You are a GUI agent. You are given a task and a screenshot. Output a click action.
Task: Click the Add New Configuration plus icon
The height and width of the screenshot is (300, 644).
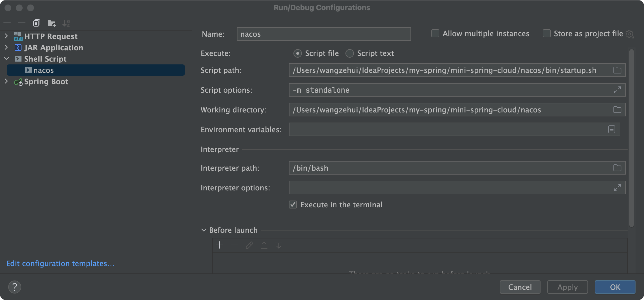click(7, 23)
